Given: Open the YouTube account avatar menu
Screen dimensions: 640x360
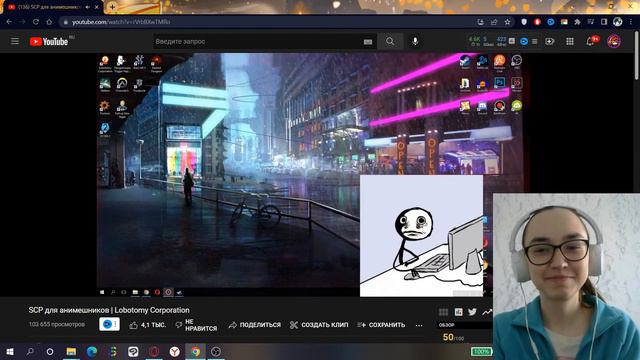Looking at the screenshot, I should coord(613,41).
